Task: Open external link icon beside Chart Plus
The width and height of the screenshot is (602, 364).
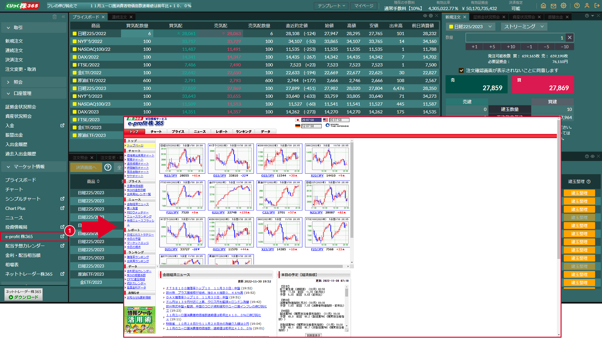Action: point(62,208)
